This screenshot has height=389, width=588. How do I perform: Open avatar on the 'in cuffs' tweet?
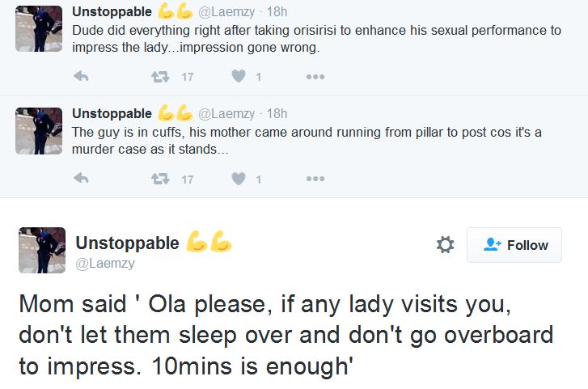[x=40, y=130]
